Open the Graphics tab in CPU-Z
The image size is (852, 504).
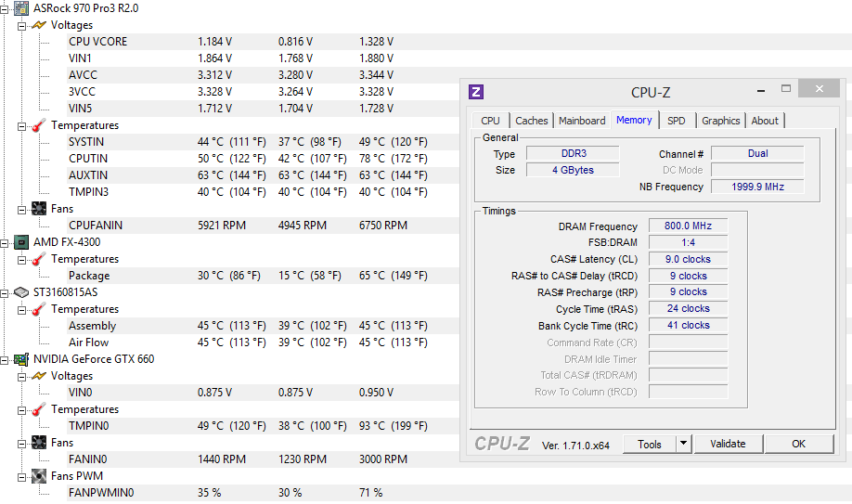(x=720, y=121)
